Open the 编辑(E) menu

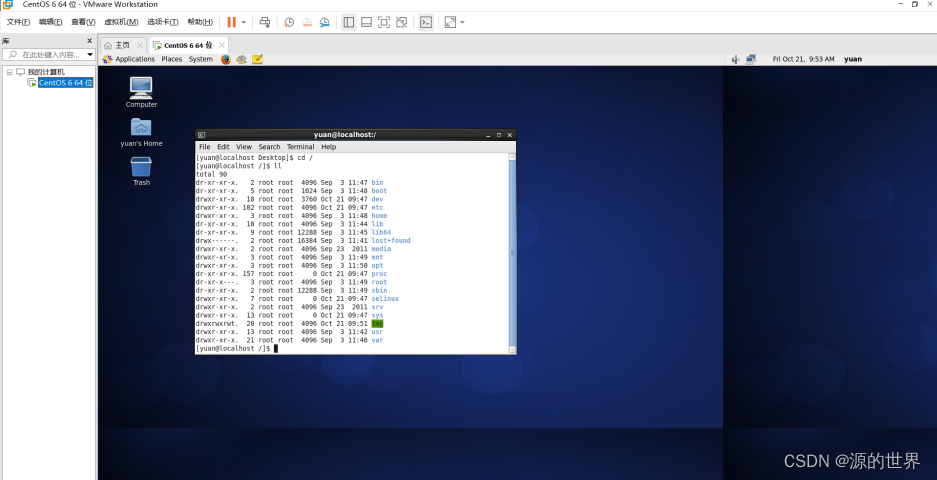(50, 22)
